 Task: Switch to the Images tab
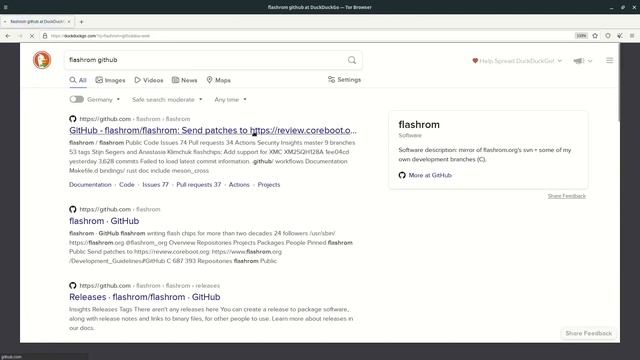tap(110, 80)
